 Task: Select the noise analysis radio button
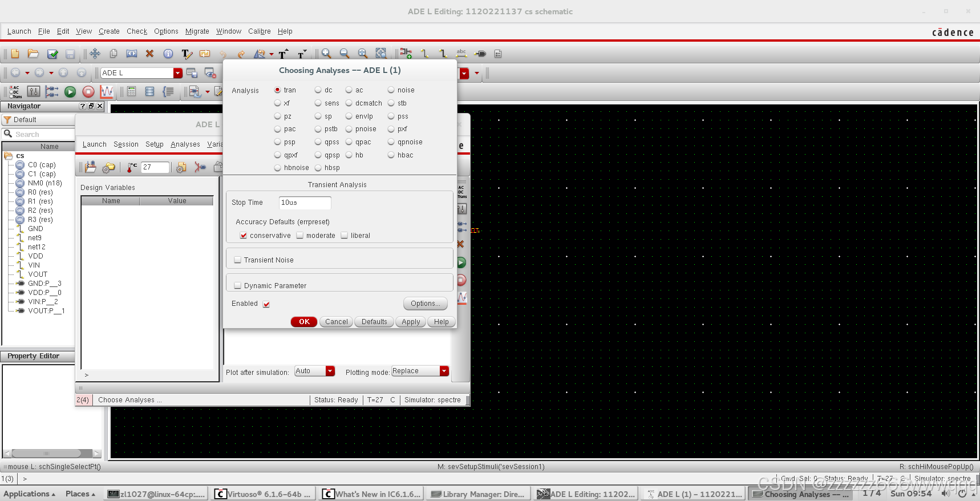point(391,90)
